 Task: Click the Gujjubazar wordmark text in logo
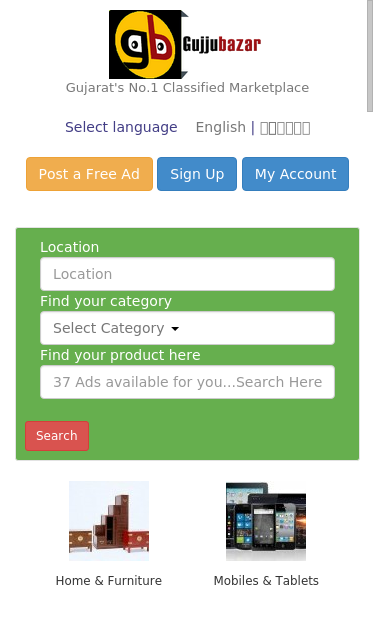222,44
